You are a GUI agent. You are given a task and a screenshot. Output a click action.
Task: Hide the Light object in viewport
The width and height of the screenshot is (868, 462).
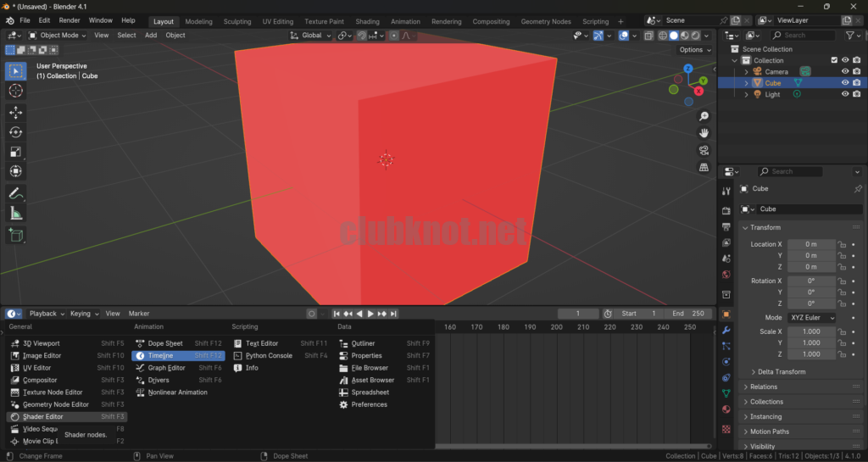click(845, 95)
